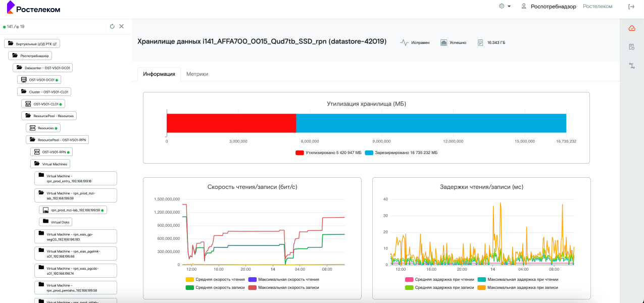Open the network topology sidebar icon
Image resolution: width=644 pixels, height=303 pixels.
[631, 66]
